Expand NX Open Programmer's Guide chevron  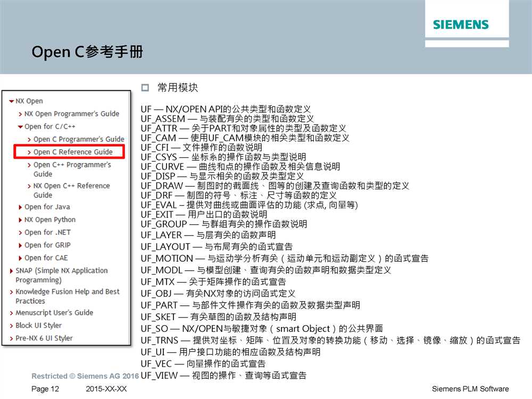pos(20,114)
